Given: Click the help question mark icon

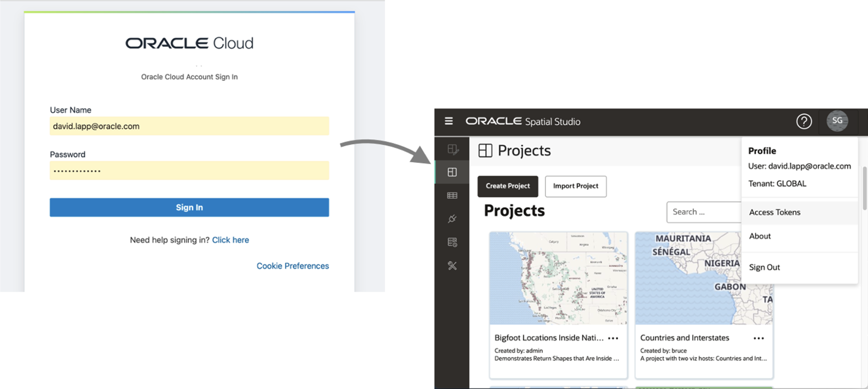Looking at the screenshot, I should point(804,121).
